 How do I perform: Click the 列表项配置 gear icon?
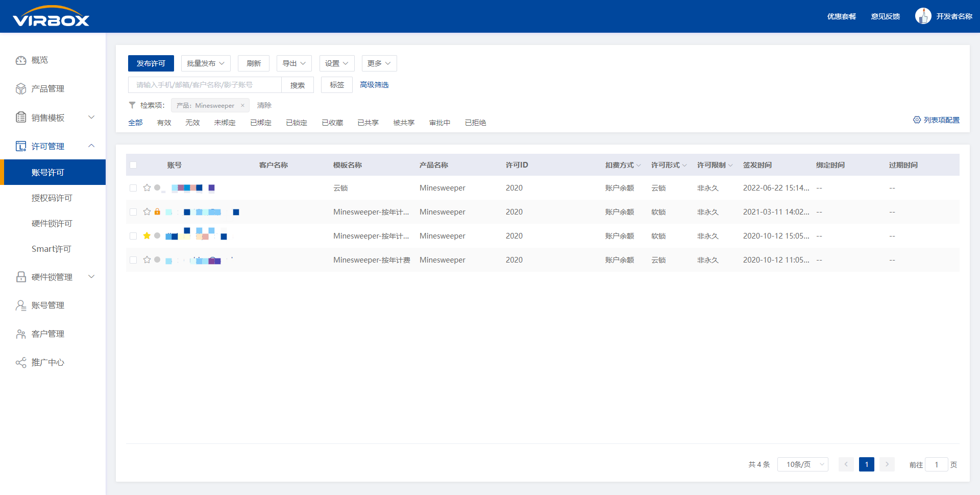[x=917, y=120]
